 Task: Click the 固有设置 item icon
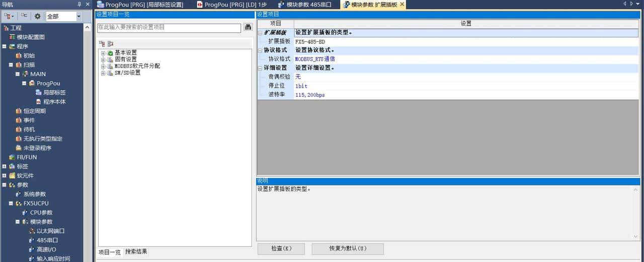110,59
